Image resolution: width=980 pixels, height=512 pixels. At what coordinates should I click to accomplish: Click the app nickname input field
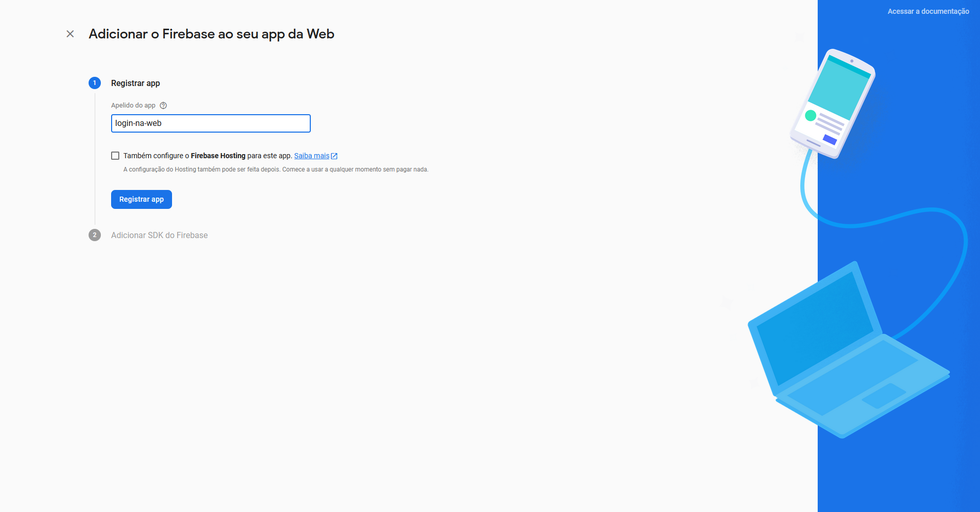211,123
